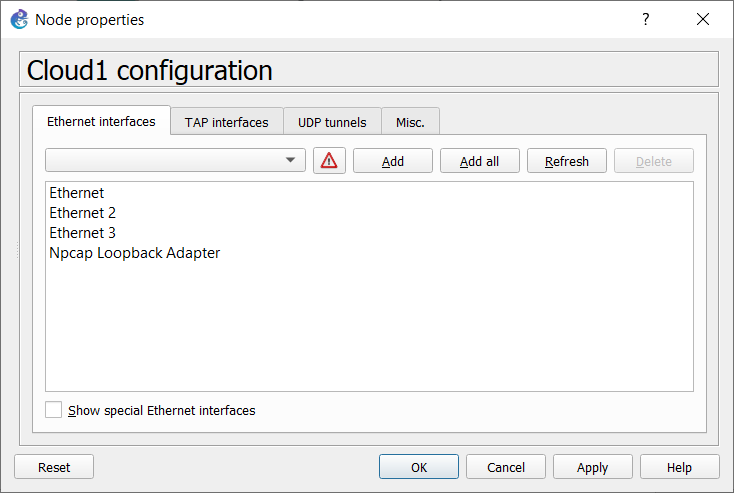The width and height of the screenshot is (734, 493).
Task: Apply the configuration changes
Action: coord(593,467)
